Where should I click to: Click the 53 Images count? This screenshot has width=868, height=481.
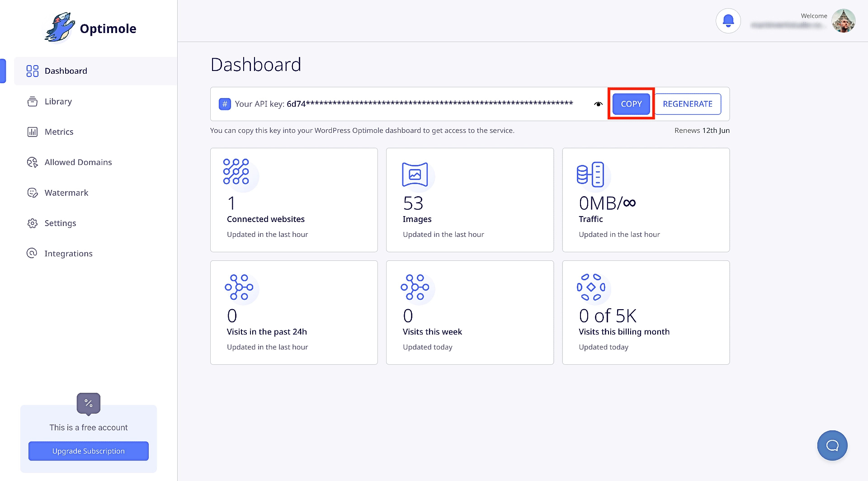413,203
